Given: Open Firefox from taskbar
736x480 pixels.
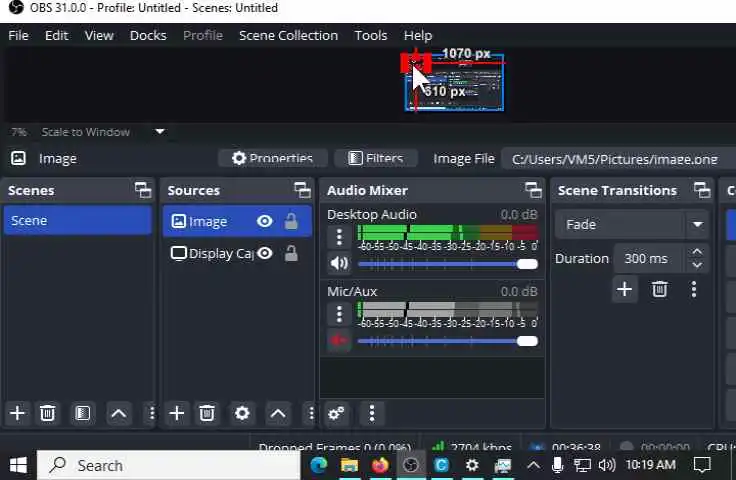Looking at the screenshot, I should [380, 465].
